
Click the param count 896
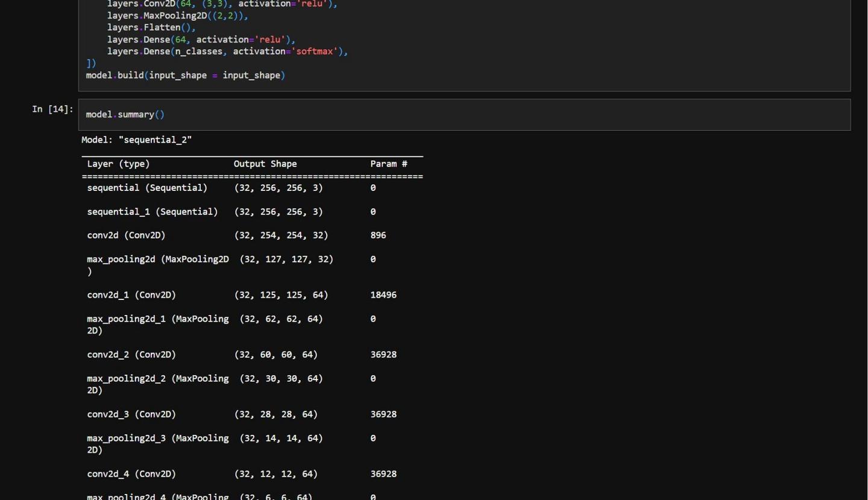(378, 236)
